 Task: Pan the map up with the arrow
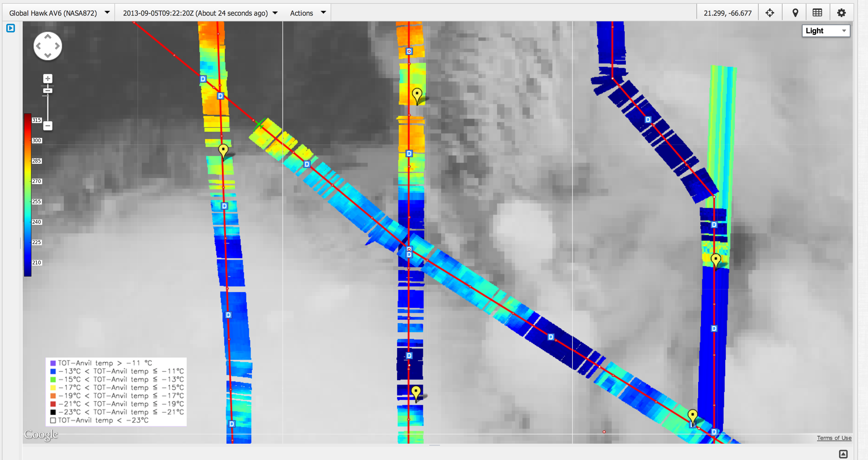pos(48,36)
